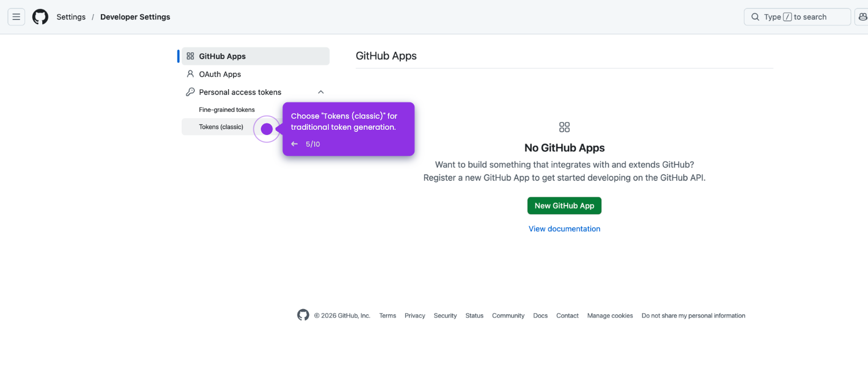This screenshot has height=384, width=868.
Task: Click Manage cookies in the footer
Action: (610, 315)
